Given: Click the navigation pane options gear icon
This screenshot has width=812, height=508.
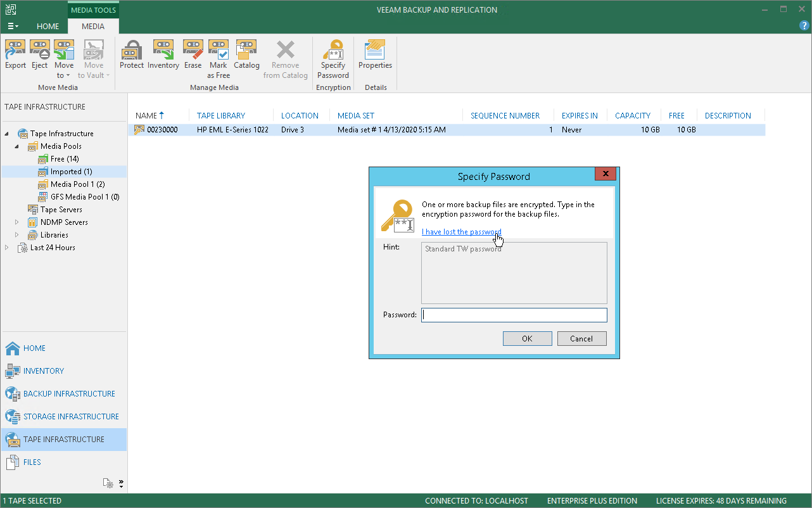Looking at the screenshot, I should tap(109, 484).
